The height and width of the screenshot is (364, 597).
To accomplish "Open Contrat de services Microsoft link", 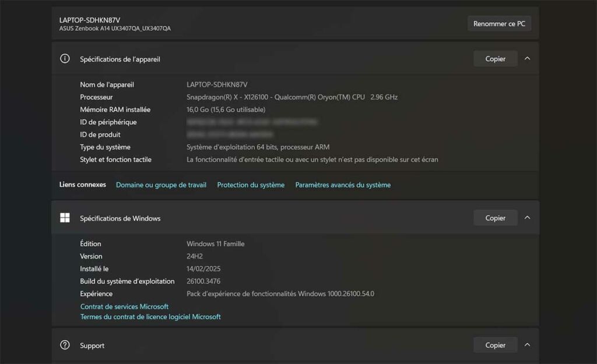I will click(124, 306).
